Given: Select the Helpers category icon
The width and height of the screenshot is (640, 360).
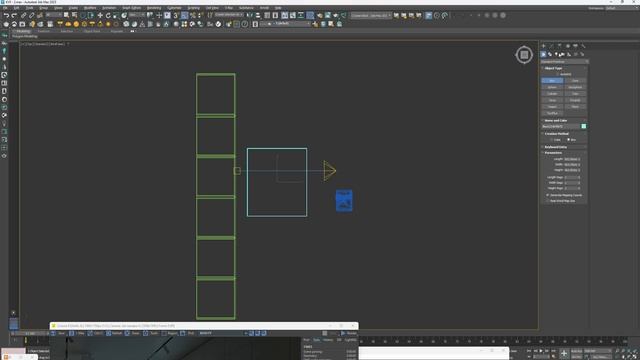Looking at the screenshot, I should 569,54.
